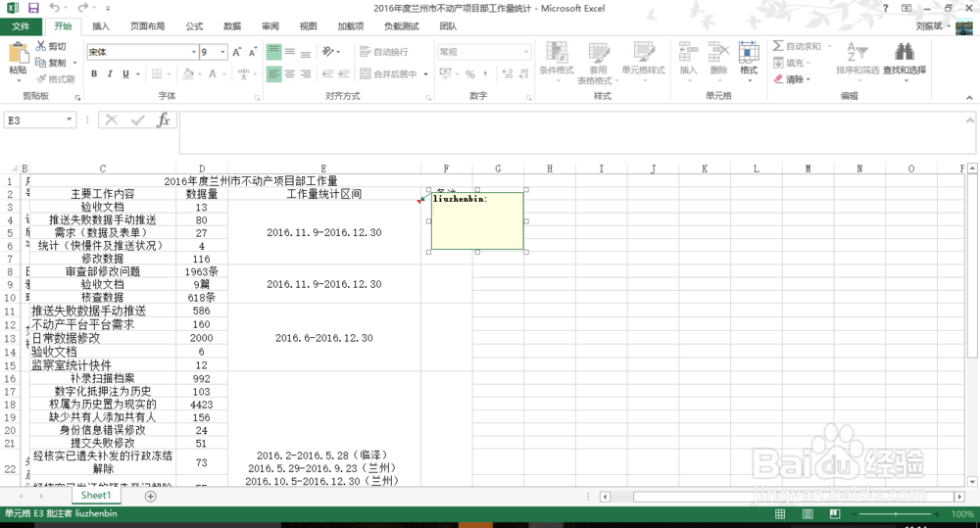Click the Find and Select binoculars icon

point(905,53)
